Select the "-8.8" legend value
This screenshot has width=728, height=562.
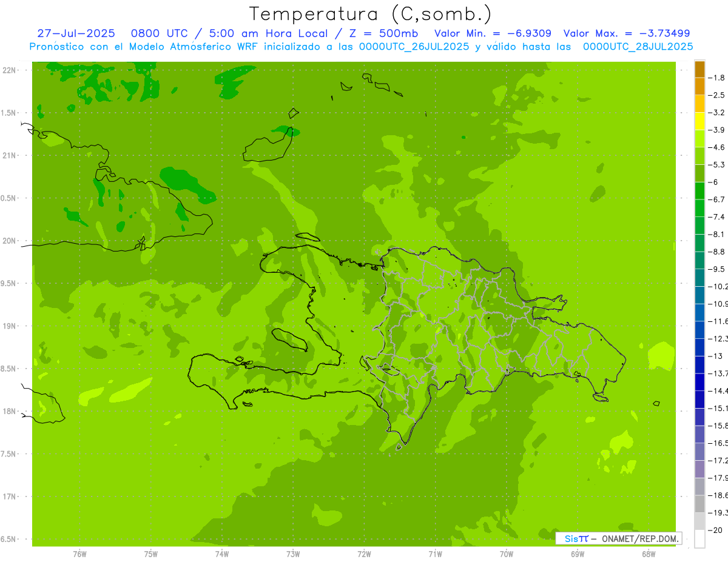tap(716, 252)
